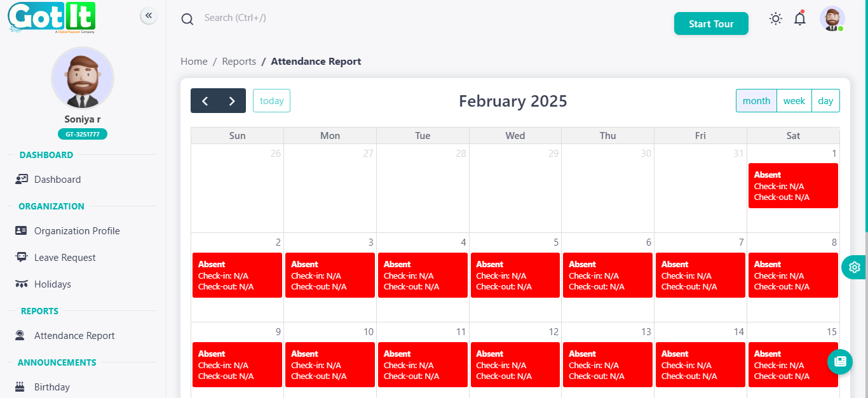The image size is (868, 398).
Task: Open Dashboard from the sidebar
Action: (57, 180)
